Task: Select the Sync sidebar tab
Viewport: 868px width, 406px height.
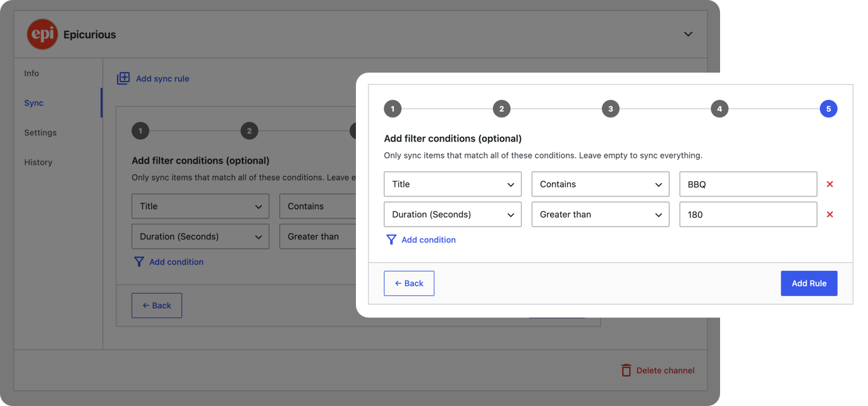Action: tap(34, 103)
